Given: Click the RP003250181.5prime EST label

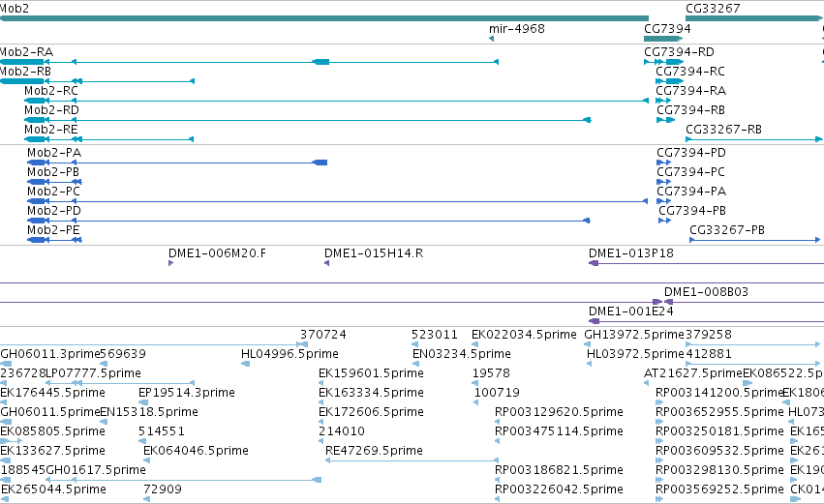Looking at the screenshot, I should click(720, 432).
